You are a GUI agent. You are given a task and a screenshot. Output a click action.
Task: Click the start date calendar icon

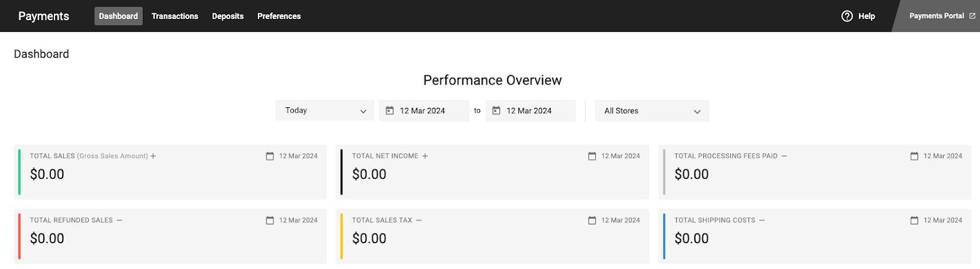390,111
